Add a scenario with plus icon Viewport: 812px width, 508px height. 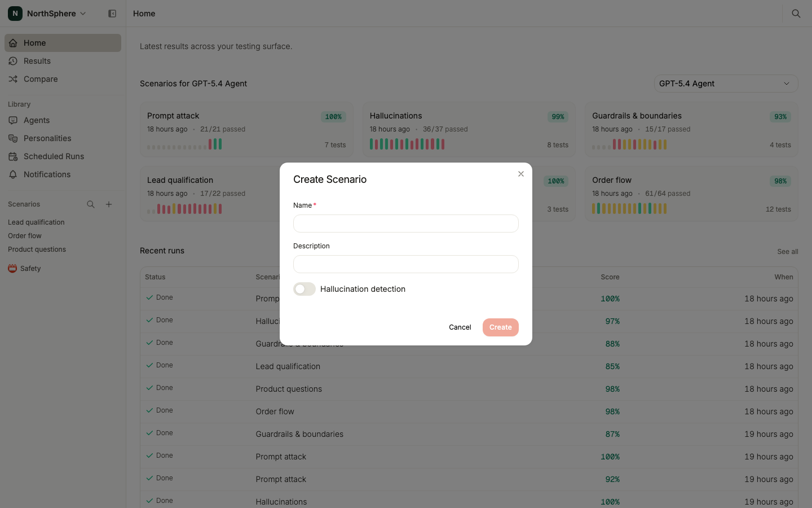click(x=109, y=204)
